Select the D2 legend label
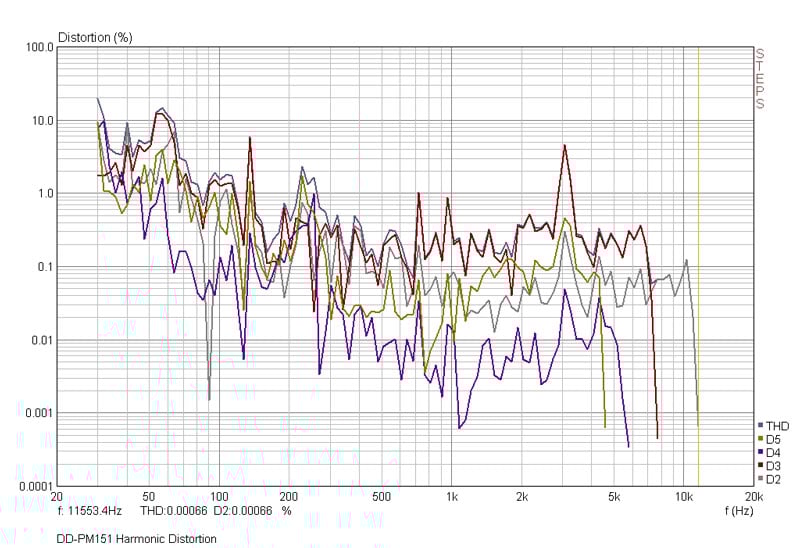 pyautogui.click(x=773, y=479)
